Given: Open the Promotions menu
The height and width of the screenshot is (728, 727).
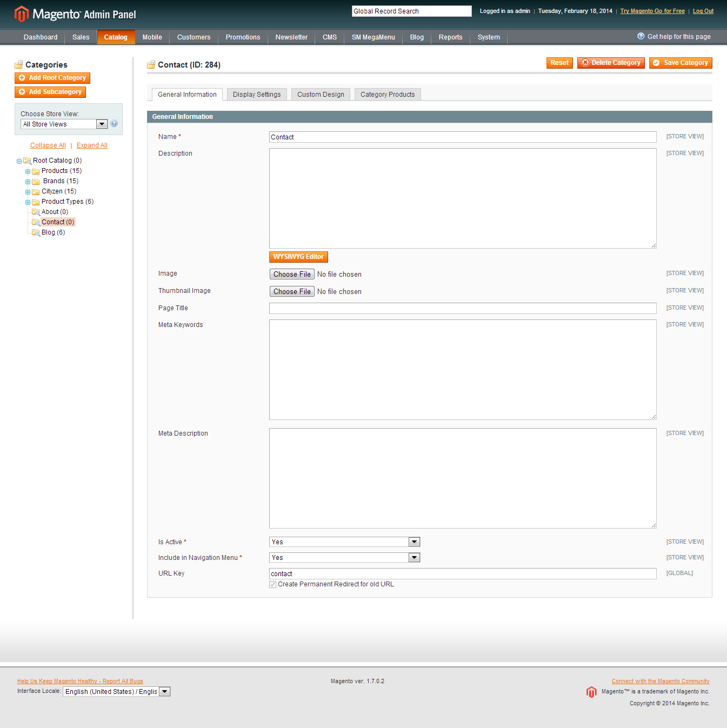Looking at the screenshot, I should tap(243, 37).
